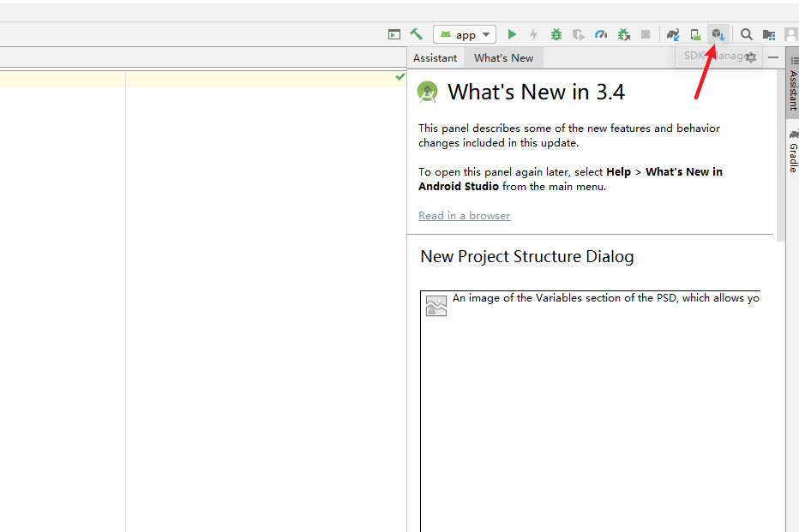Open the SDK Manager icon
The width and height of the screenshot is (799, 532).
pyautogui.click(x=718, y=34)
